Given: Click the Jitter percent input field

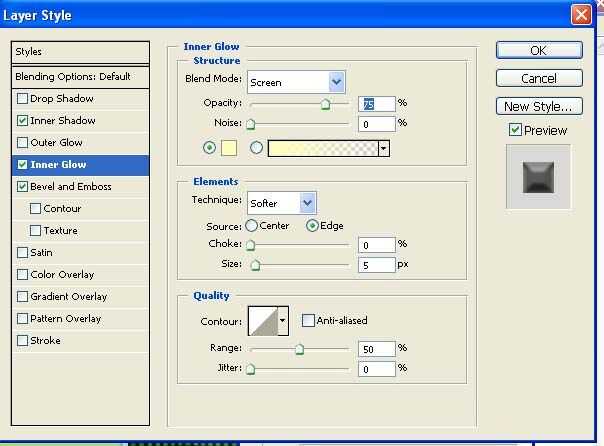Looking at the screenshot, I should pos(376,369).
